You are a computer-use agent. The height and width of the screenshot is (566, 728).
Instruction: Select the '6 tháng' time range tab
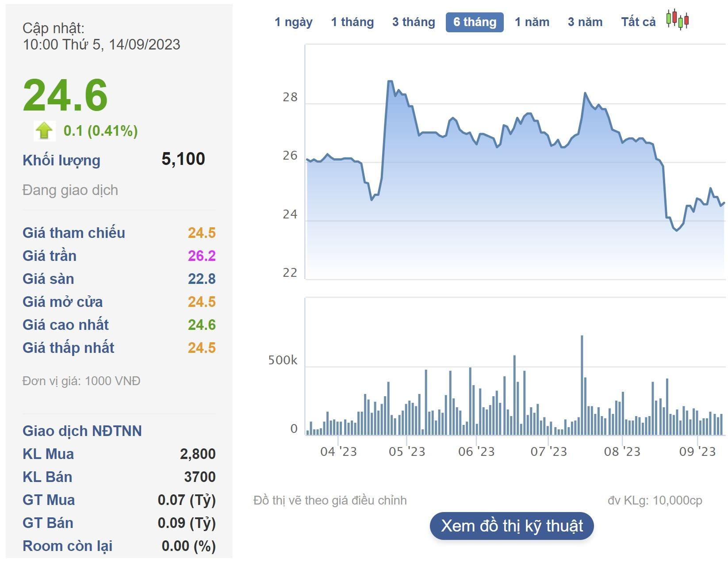click(475, 22)
